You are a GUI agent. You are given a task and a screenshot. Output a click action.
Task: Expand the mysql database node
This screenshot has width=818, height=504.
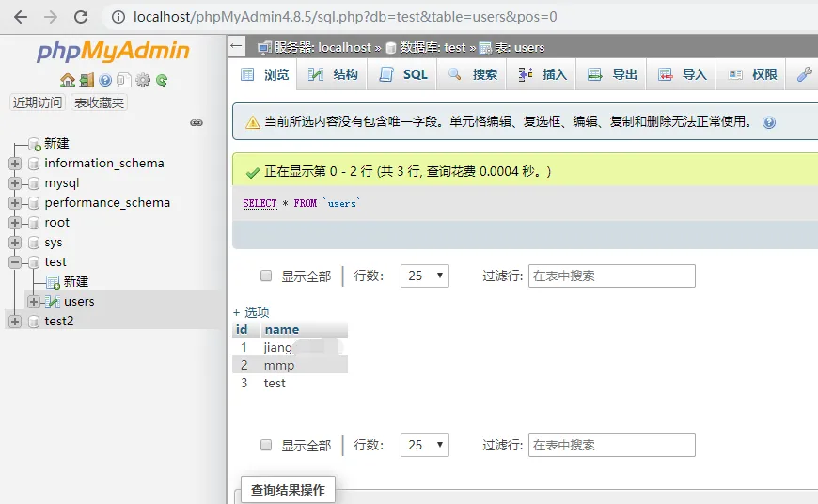point(15,183)
